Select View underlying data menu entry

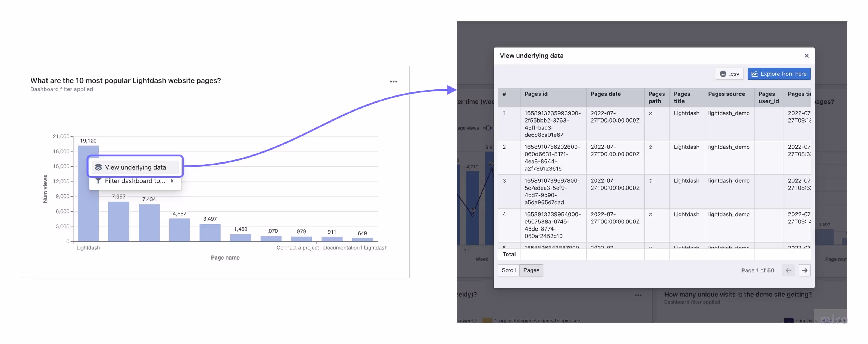(x=135, y=167)
